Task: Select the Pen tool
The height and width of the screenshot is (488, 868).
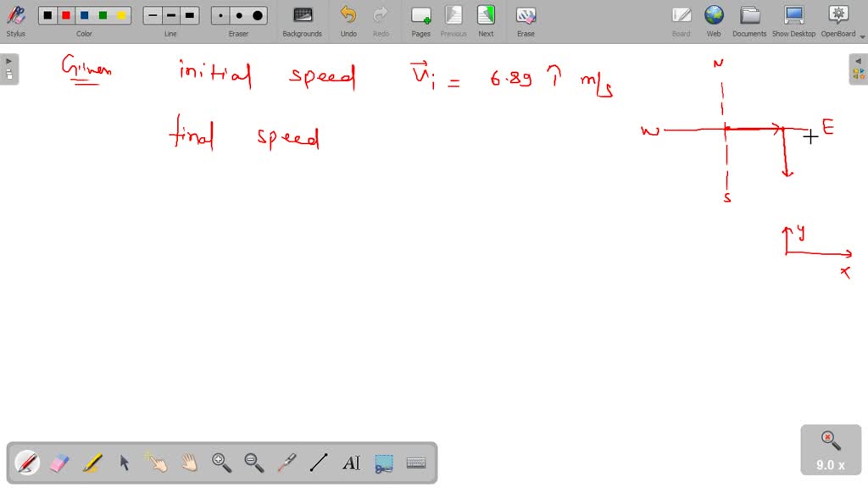Action: click(x=25, y=463)
